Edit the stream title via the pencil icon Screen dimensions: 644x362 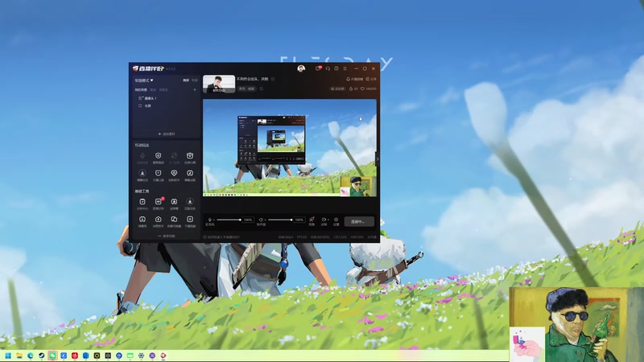pos(273,79)
